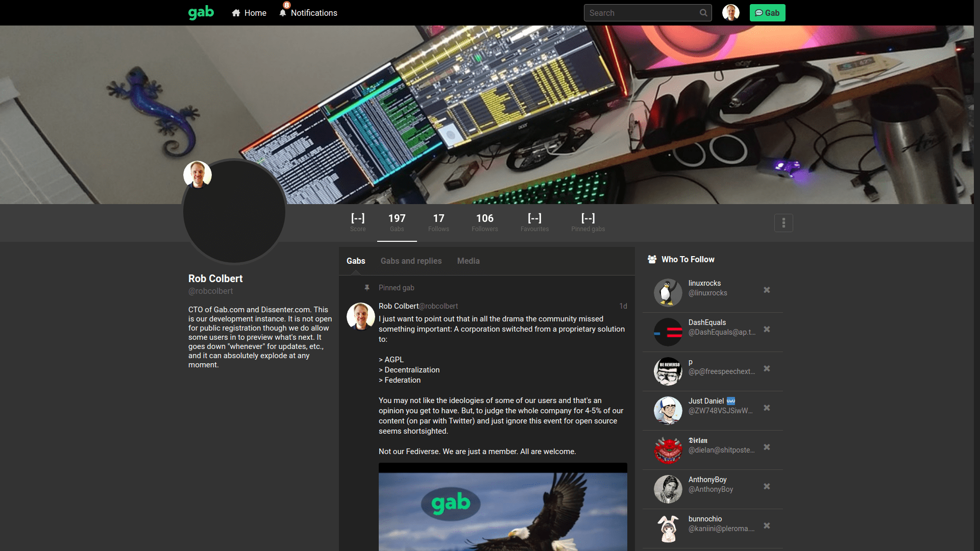The image size is (980, 551).
Task: Open linuxrocks penguin avatar
Action: (x=668, y=292)
